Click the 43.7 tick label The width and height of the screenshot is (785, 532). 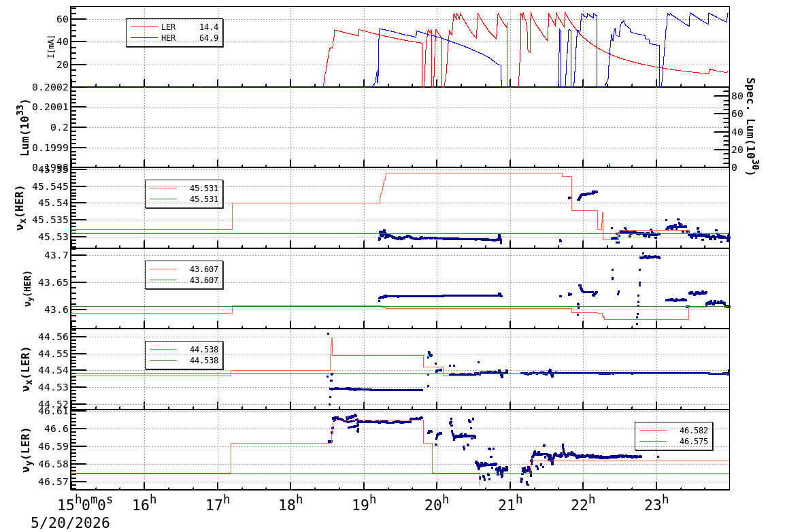pos(57,255)
